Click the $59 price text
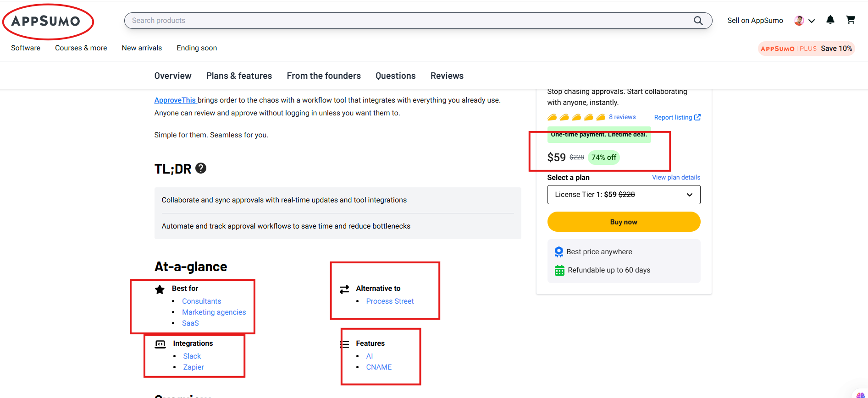The height and width of the screenshot is (398, 868). [556, 158]
